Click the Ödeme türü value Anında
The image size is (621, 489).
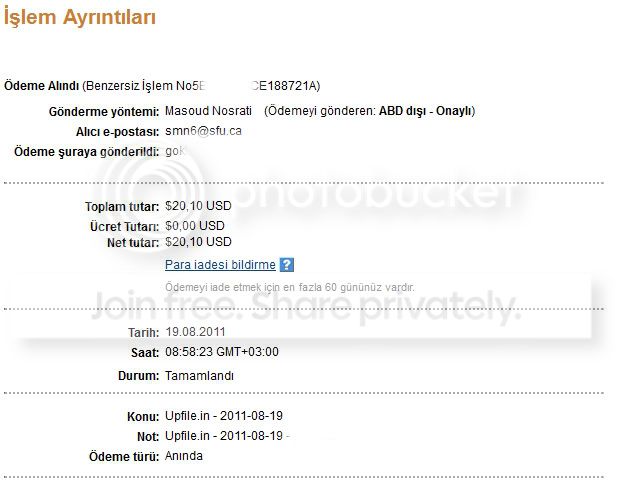tap(183, 456)
